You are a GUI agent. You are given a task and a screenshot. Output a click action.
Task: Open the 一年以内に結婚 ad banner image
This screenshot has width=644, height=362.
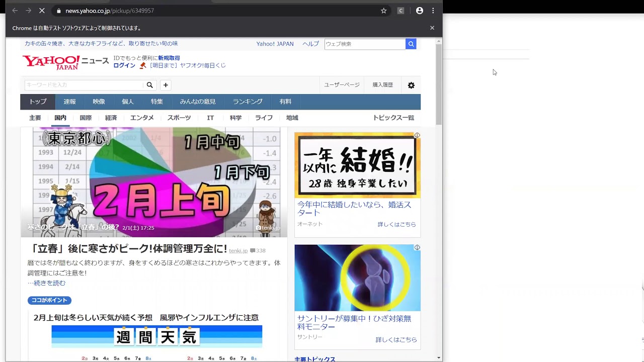coord(357,165)
